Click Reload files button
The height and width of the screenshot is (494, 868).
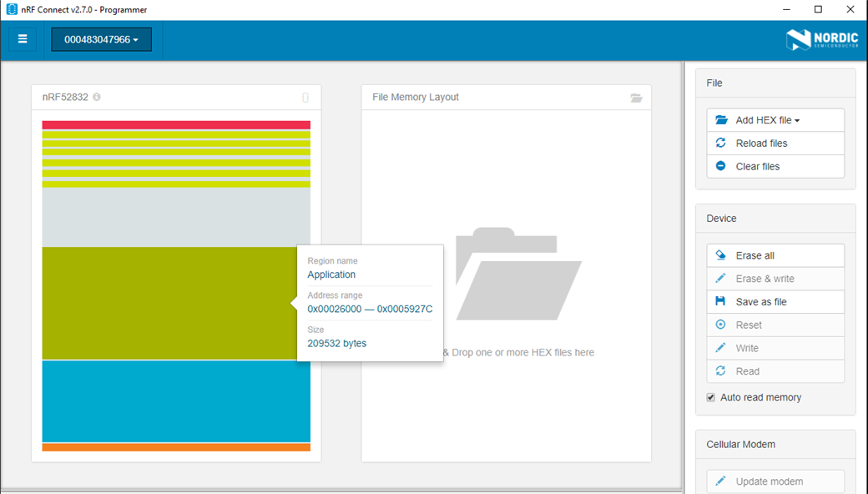[775, 144]
